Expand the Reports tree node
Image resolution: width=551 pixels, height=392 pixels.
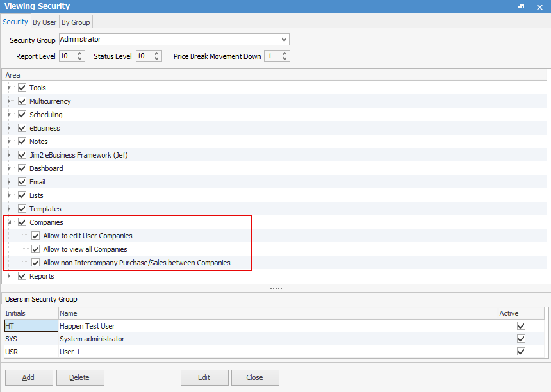(x=9, y=276)
